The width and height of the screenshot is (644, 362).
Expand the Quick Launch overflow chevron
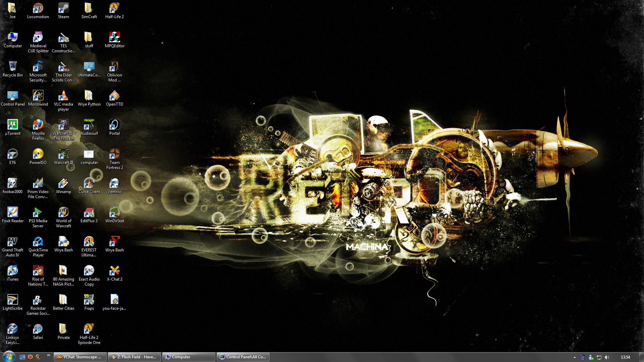click(x=48, y=355)
